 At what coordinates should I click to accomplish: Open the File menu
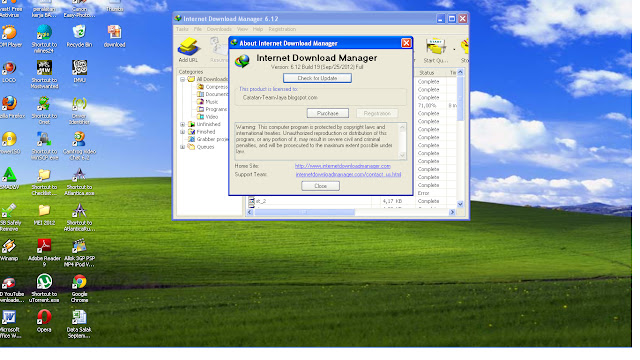click(x=198, y=29)
